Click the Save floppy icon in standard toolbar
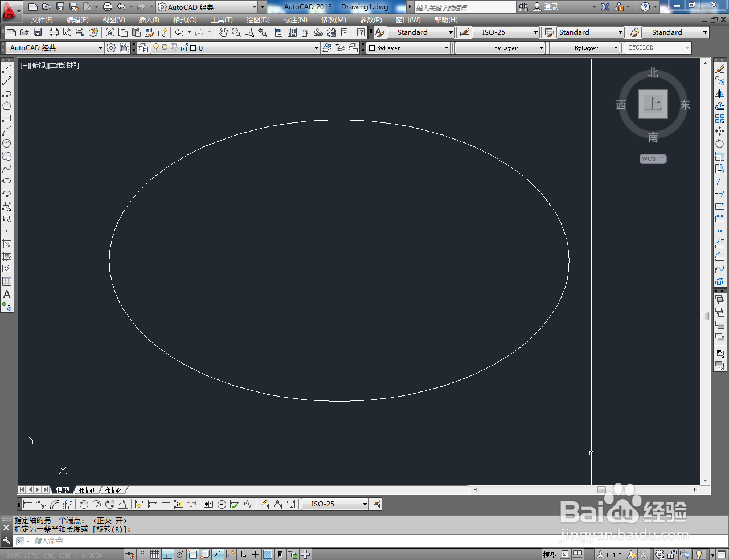The width and height of the screenshot is (729, 560). 38,32
